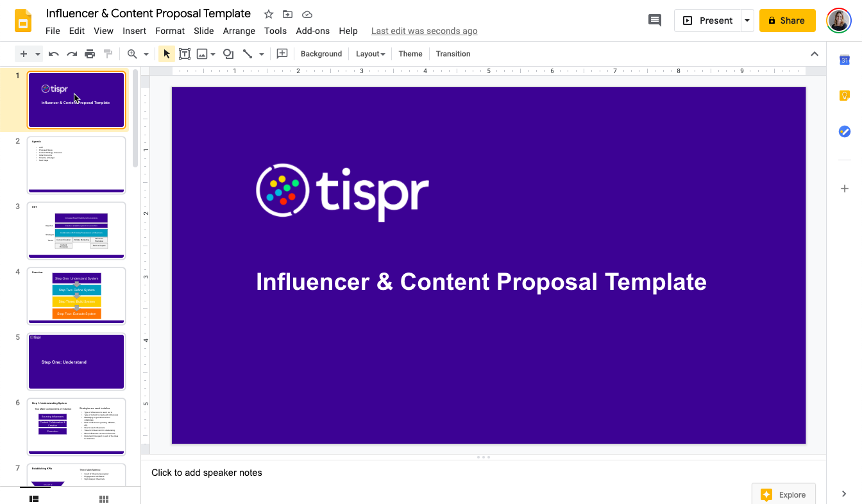Select slide 4 Overview thumbnail
The width and height of the screenshot is (862, 504).
[x=76, y=296]
